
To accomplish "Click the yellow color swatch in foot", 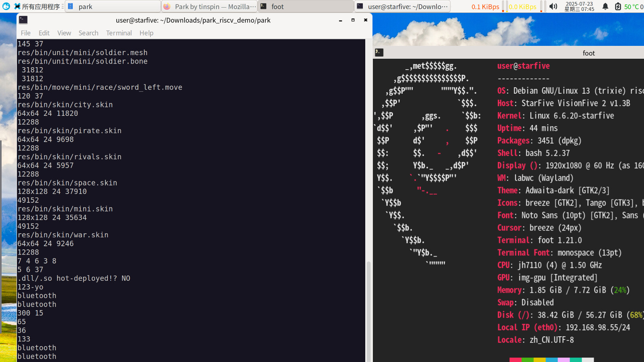I will click(539, 360).
